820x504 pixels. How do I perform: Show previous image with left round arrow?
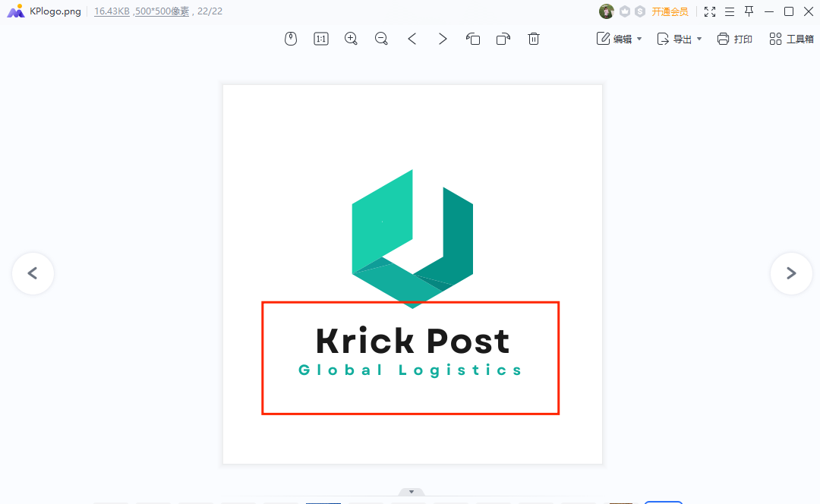(x=33, y=273)
